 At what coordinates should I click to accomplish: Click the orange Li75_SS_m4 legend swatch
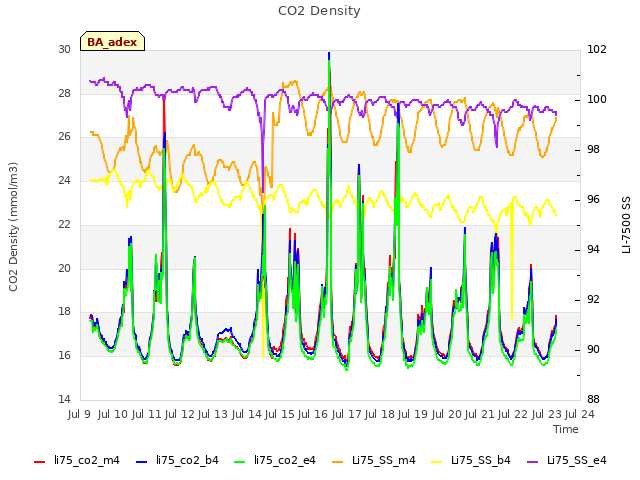tap(338, 462)
